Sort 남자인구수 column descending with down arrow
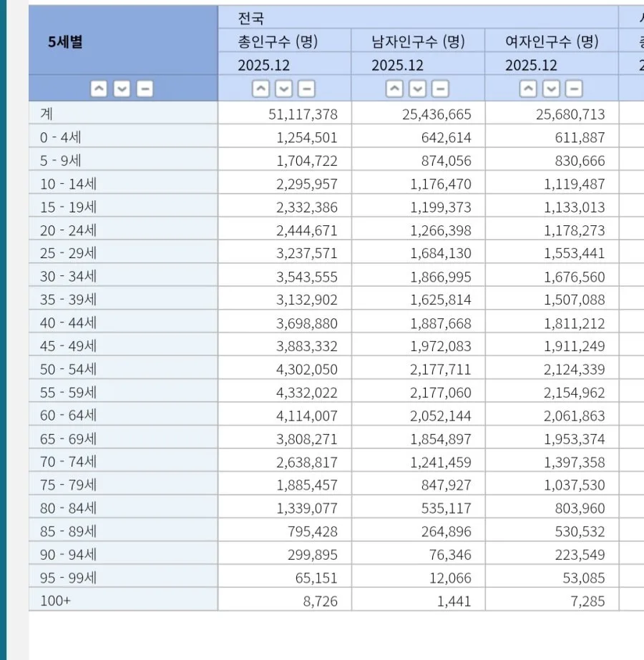The height and width of the screenshot is (660, 644). click(417, 89)
